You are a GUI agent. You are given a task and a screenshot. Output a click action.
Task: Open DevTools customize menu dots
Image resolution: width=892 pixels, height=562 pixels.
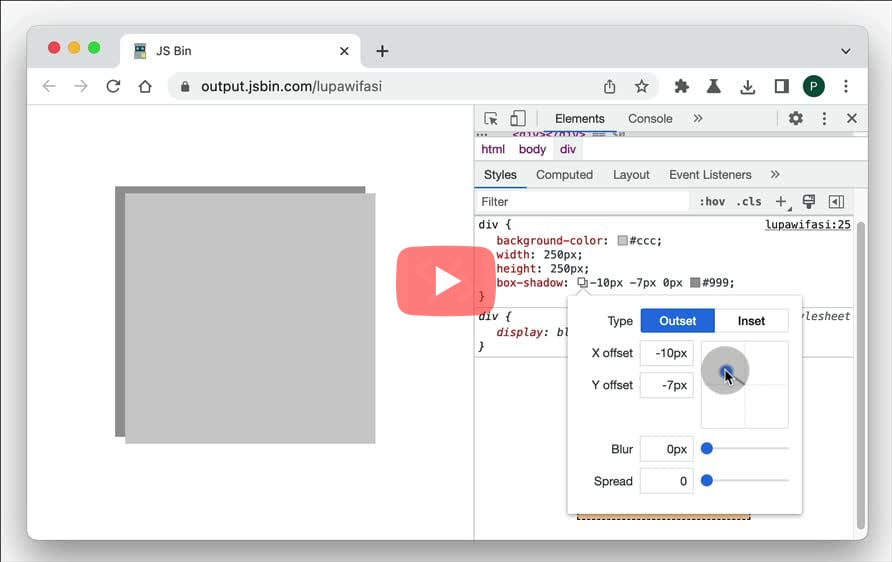(824, 118)
